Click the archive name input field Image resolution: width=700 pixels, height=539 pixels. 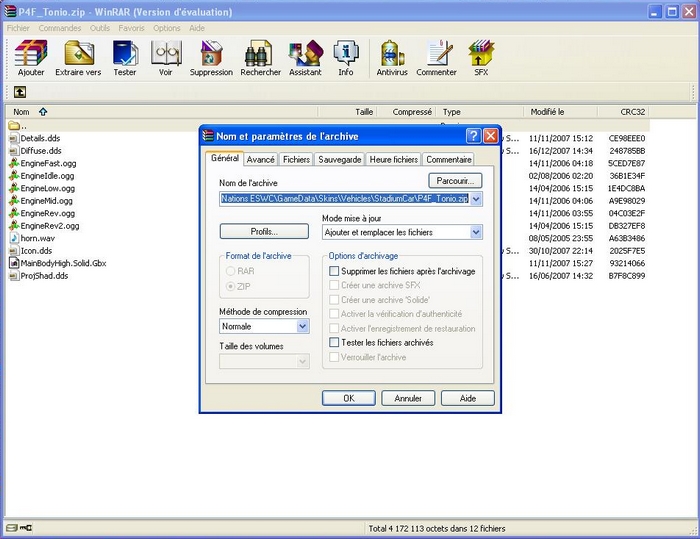[345, 199]
